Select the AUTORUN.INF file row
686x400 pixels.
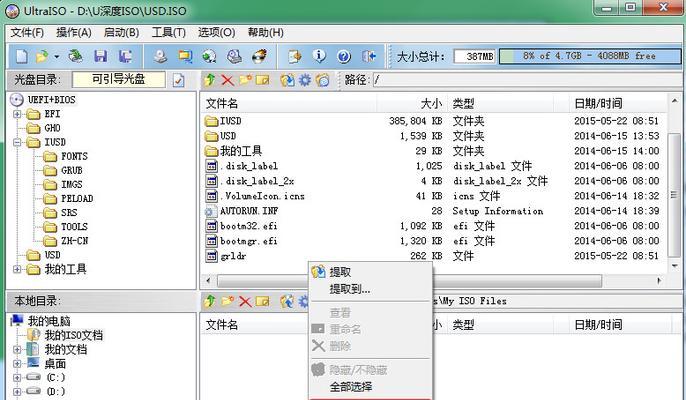[x=433, y=211]
